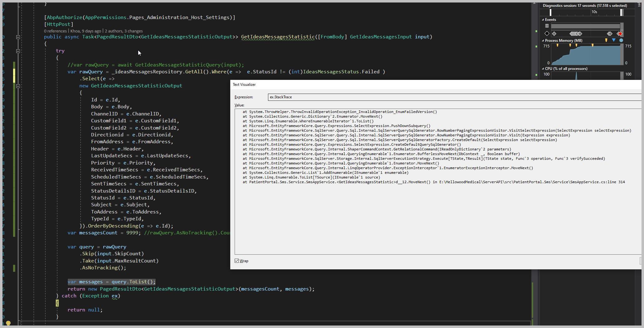Collapse the CPU section

[x=543, y=69]
